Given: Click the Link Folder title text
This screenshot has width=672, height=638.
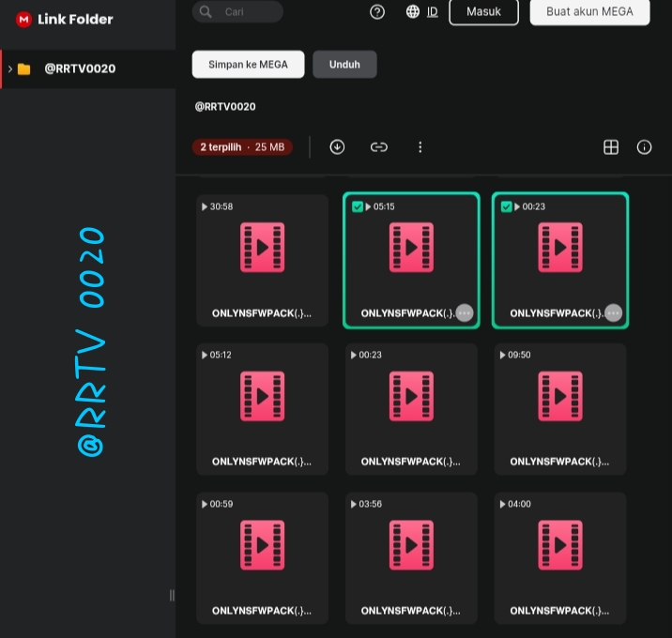Looking at the screenshot, I should tap(75, 20).
